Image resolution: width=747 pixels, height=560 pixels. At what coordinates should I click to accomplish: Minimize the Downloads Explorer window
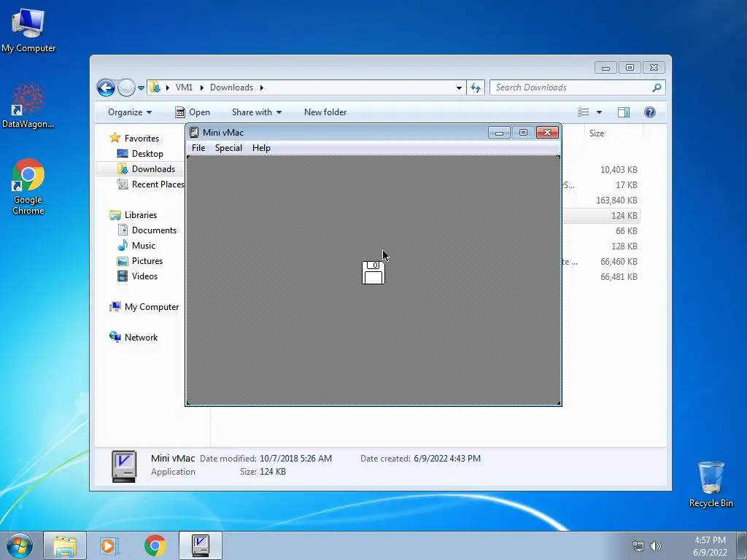tap(605, 68)
